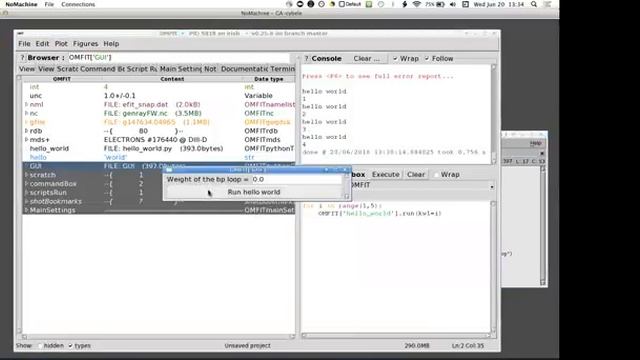Toggle the hidden checkbox
This screenshot has height=360, width=640.
(x=40, y=346)
